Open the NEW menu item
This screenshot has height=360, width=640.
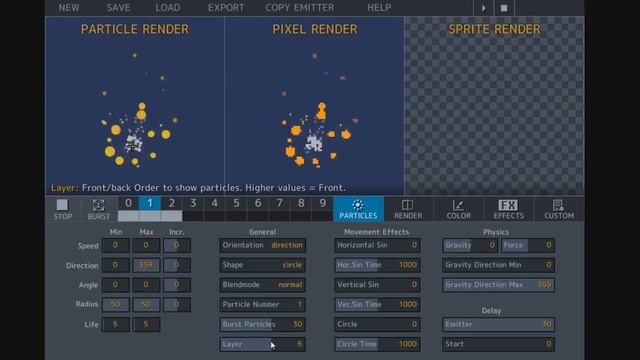(69, 7)
